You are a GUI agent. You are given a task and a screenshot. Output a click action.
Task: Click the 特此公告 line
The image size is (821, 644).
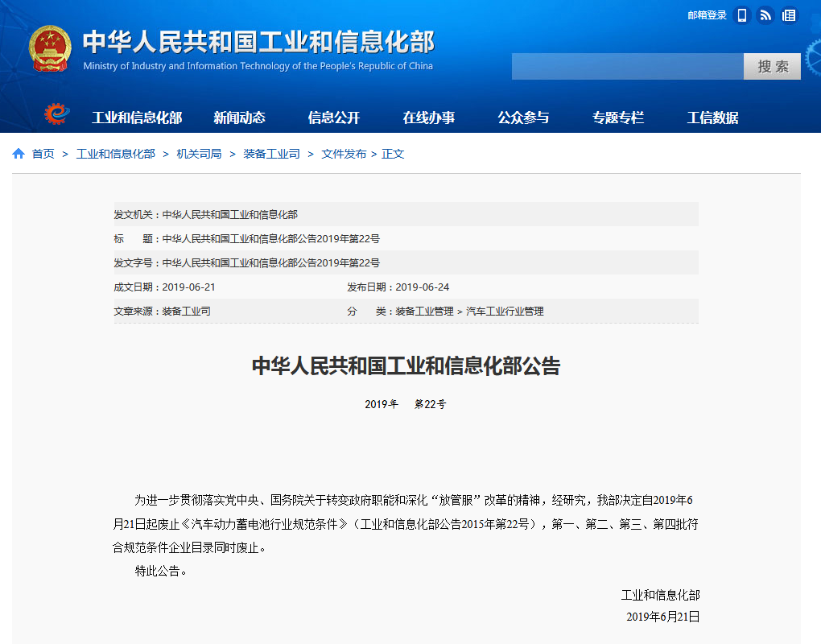coord(160,571)
